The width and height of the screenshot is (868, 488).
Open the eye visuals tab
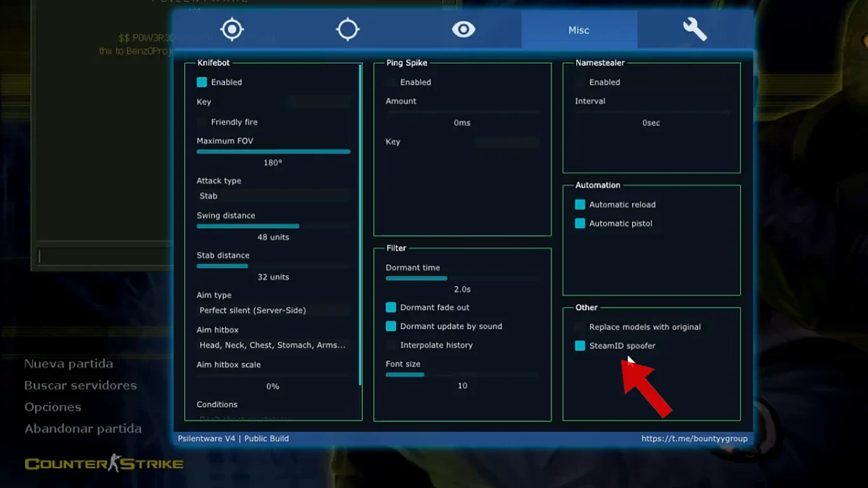[463, 29]
